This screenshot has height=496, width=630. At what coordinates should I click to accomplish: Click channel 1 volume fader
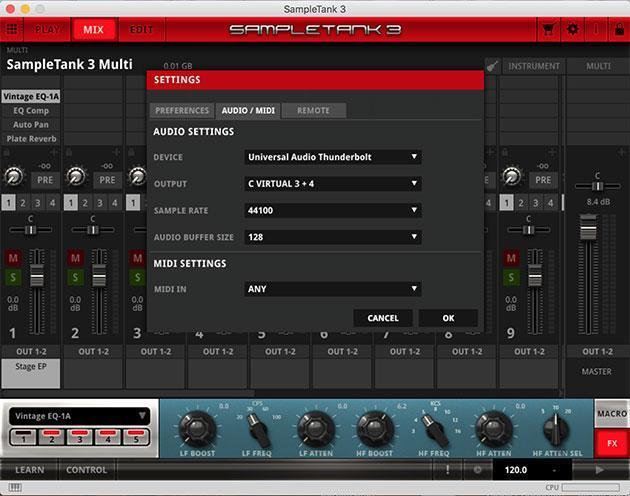pyautogui.click(x=37, y=276)
